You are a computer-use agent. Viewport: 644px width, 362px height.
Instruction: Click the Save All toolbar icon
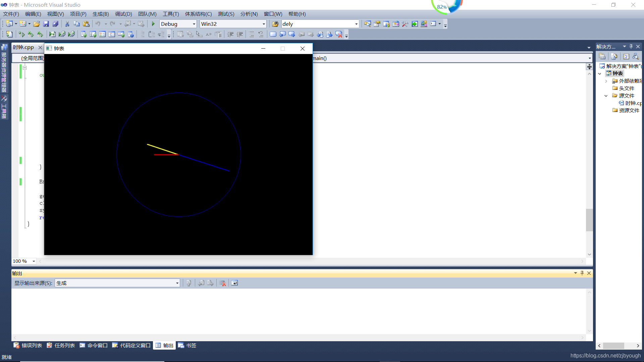(55, 24)
